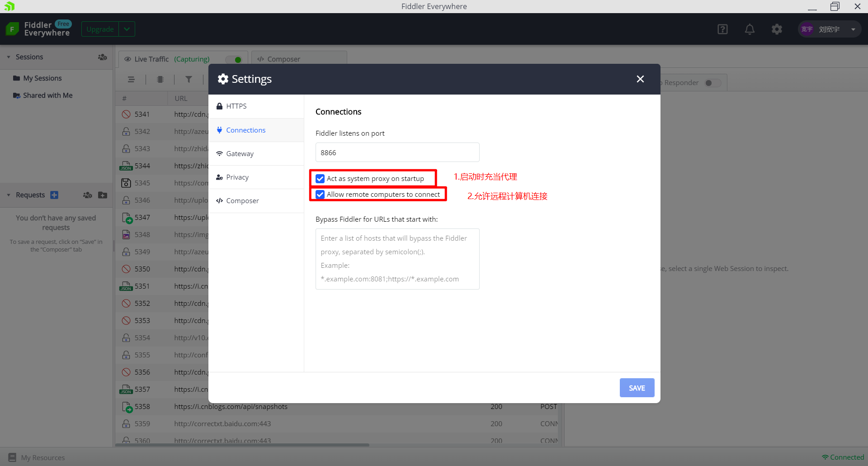Open the sessions list menu icon

point(131,80)
